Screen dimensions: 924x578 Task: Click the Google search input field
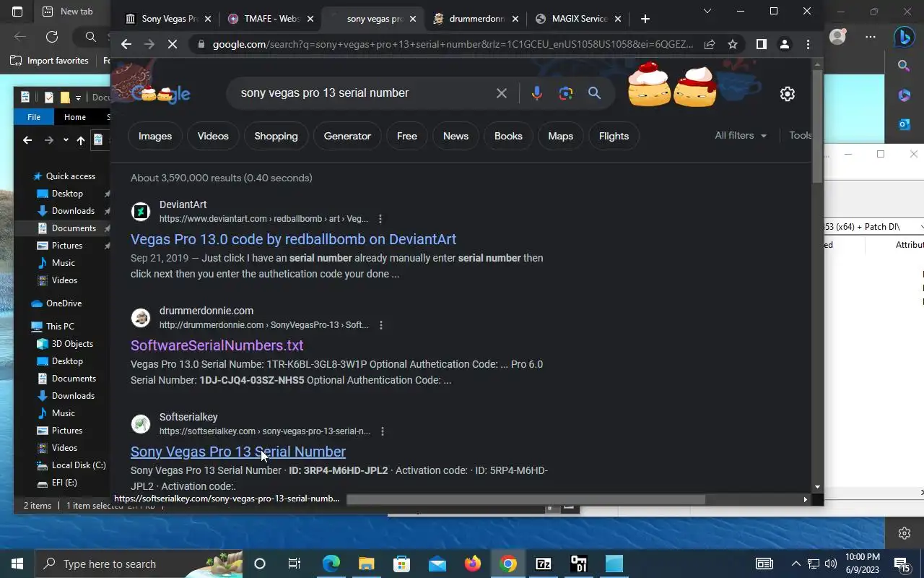click(x=361, y=93)
